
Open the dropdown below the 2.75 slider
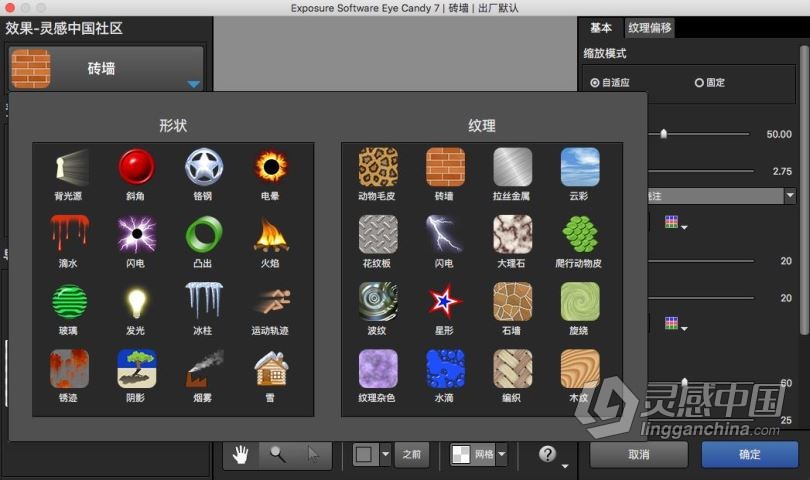[790, 195]
